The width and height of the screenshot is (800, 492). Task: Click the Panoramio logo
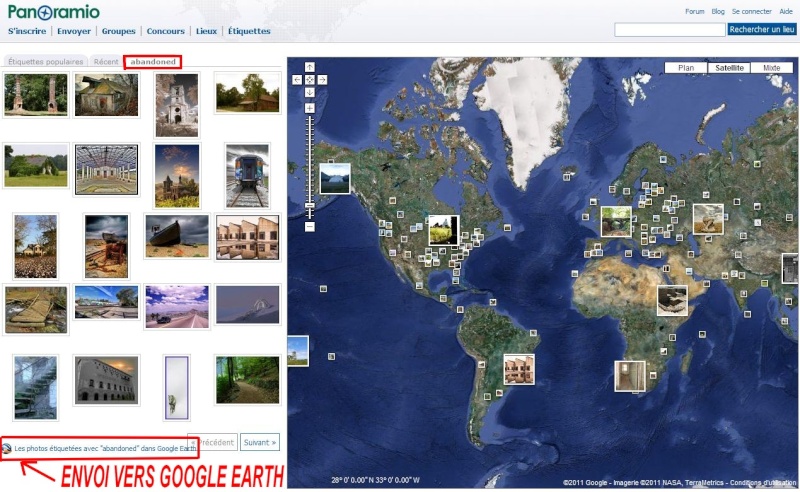pos(54,12)
